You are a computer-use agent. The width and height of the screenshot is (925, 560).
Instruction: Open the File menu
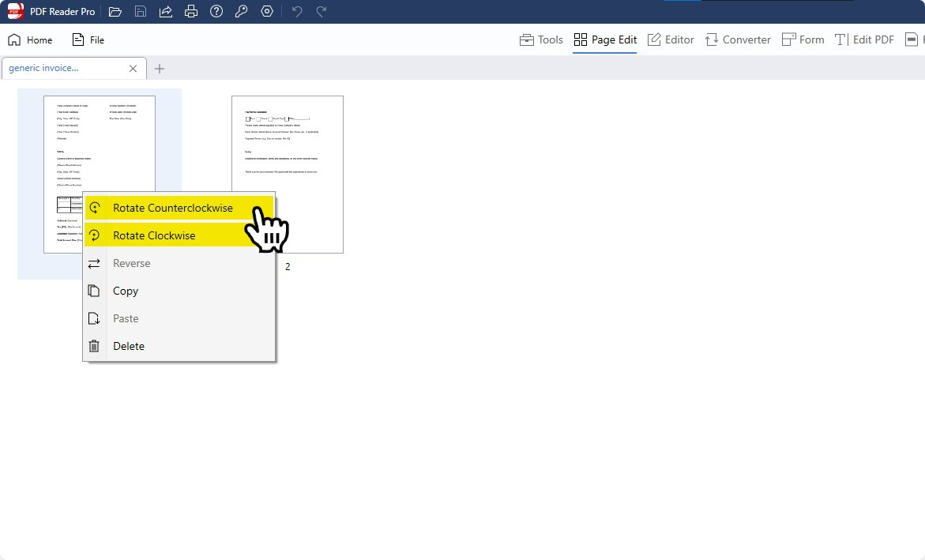(88, 39)
